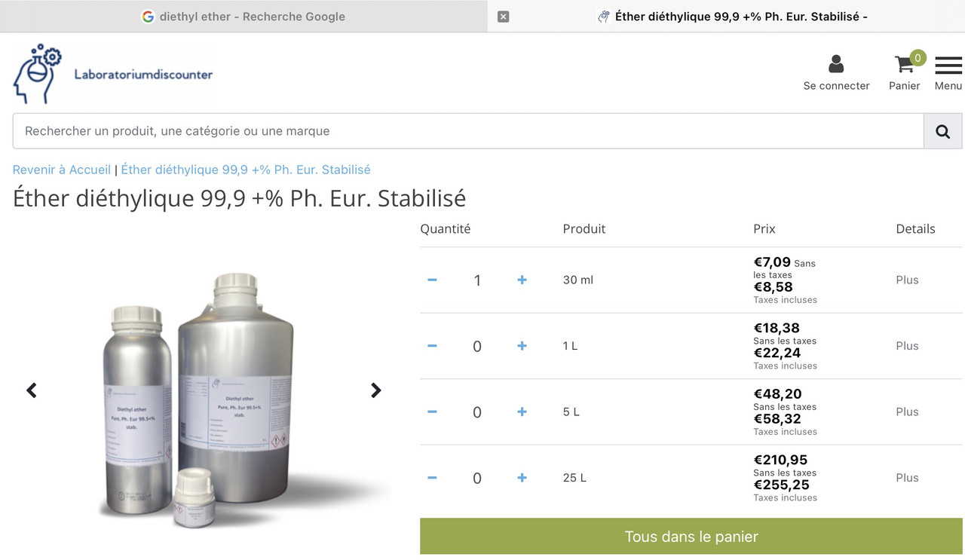Screen dimensions: 965x560
Task: Show previous product image arrow
Action: [32, 390]
